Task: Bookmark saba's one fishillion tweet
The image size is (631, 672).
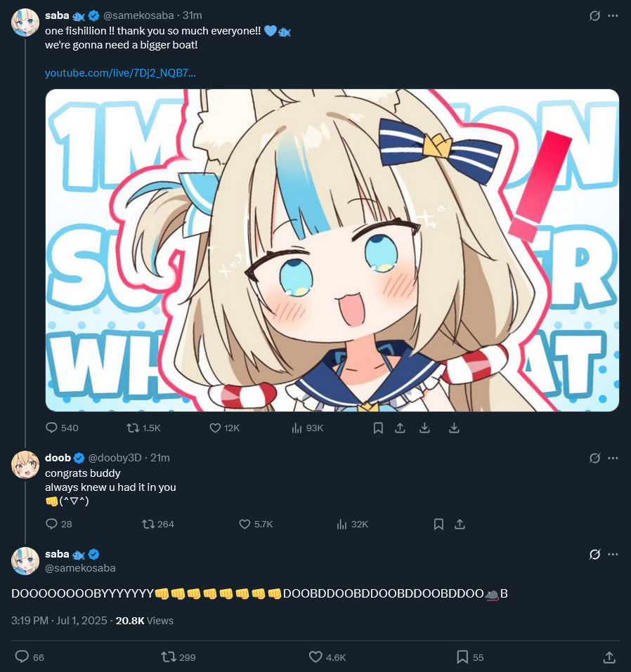Action: [x=378, y=428]
